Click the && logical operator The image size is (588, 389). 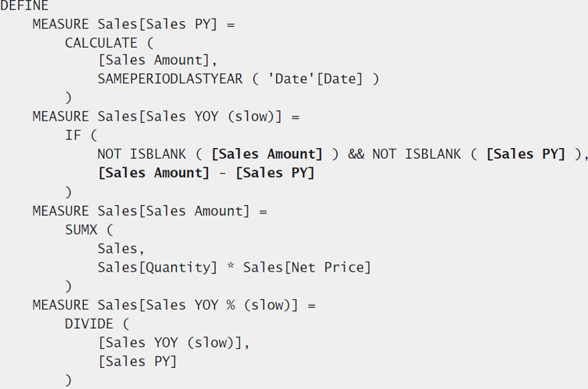tap(356, 154)
